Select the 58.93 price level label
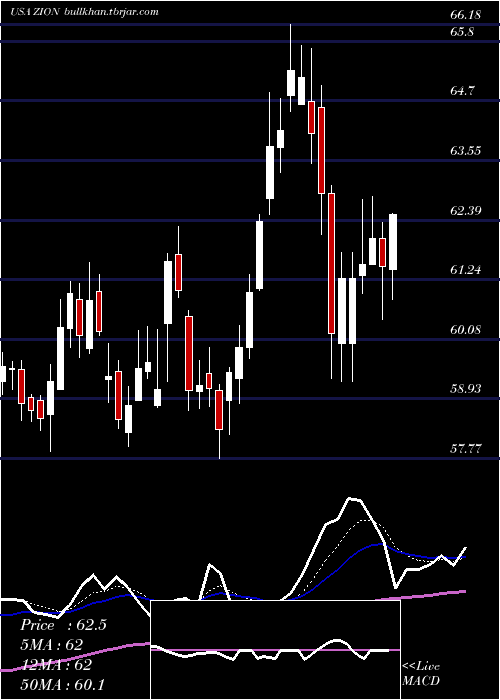The width and height of the screenshot is (500, 700). [466, 388]
